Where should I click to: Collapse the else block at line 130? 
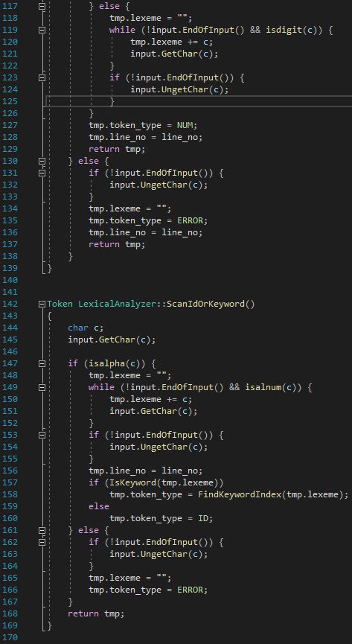[x=42, y=161]
